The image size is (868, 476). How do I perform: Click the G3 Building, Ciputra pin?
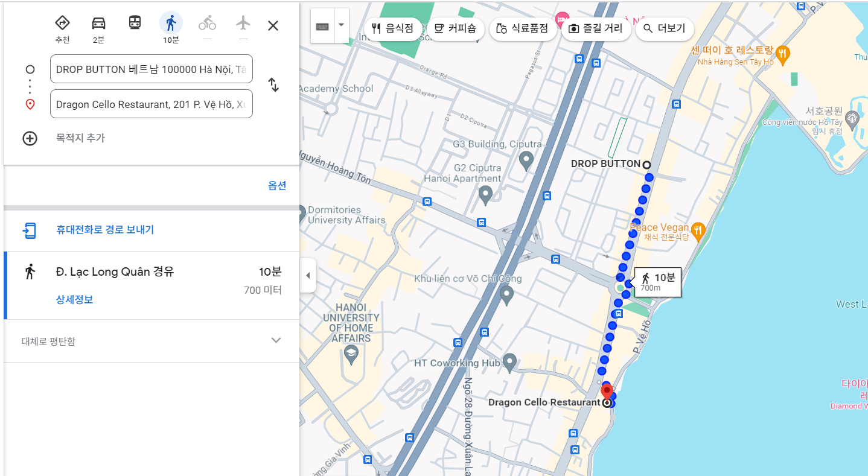pyautogui.click(x=526, y=160)
